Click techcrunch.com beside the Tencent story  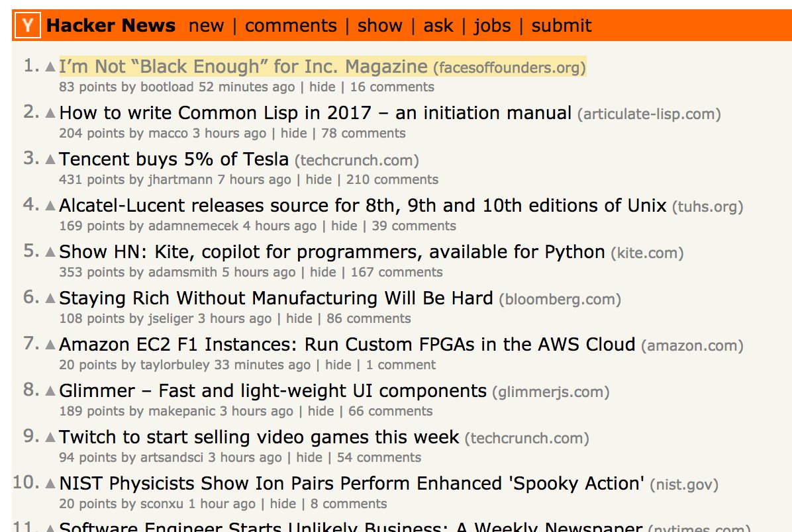pyautogui.click(x=357, y=161)
